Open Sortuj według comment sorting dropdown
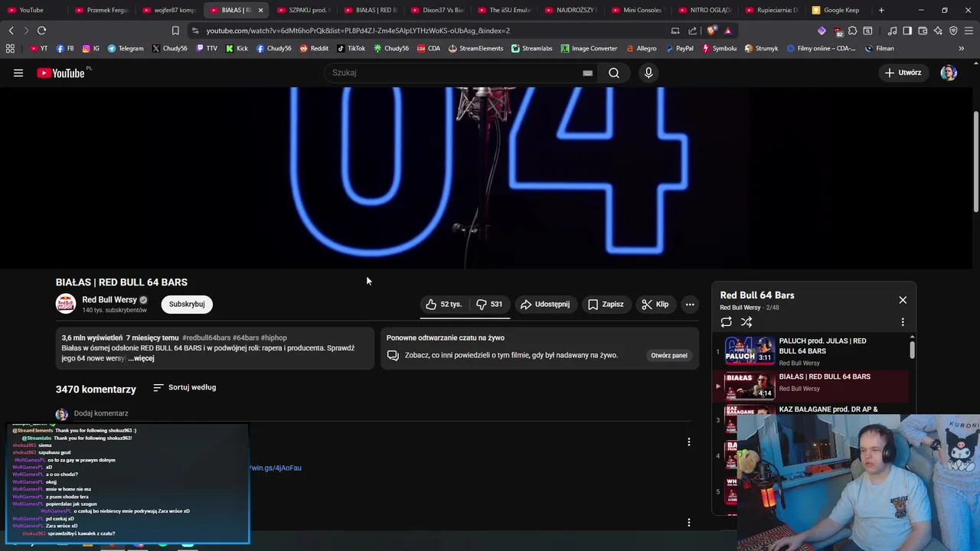Viewport: 980px width, 551px height. tap(185, 387)
